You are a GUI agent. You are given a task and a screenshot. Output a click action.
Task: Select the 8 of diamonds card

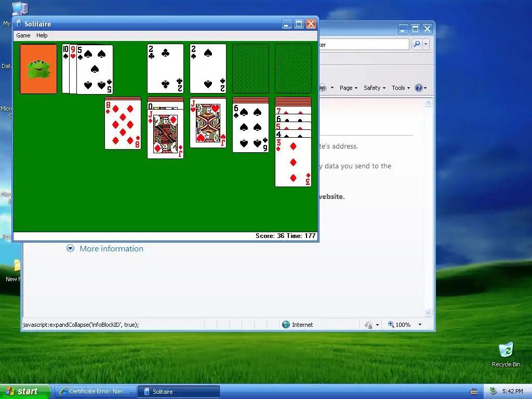123,125
